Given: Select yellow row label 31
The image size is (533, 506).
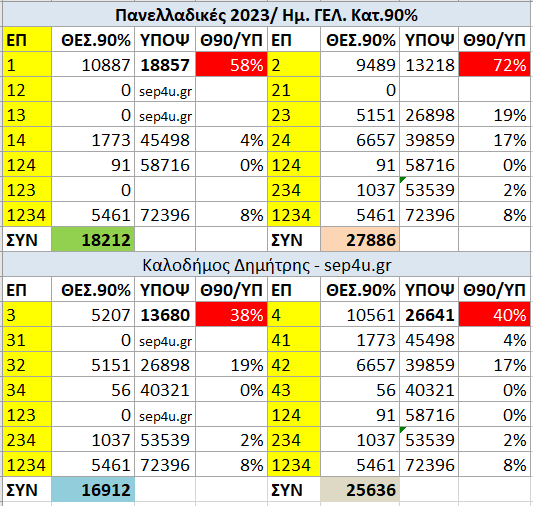Looking at the screenshot, I should coord(27,340).
